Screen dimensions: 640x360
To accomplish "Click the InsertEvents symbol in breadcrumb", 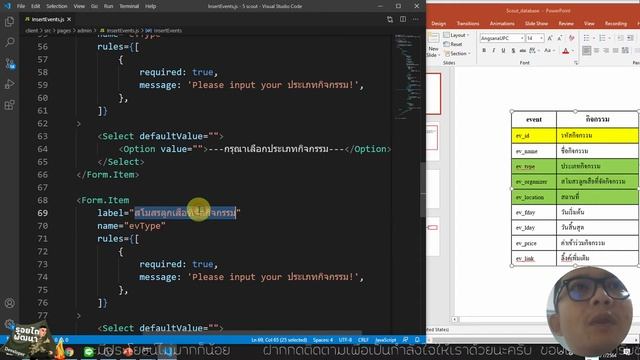I will coord(164,31).
